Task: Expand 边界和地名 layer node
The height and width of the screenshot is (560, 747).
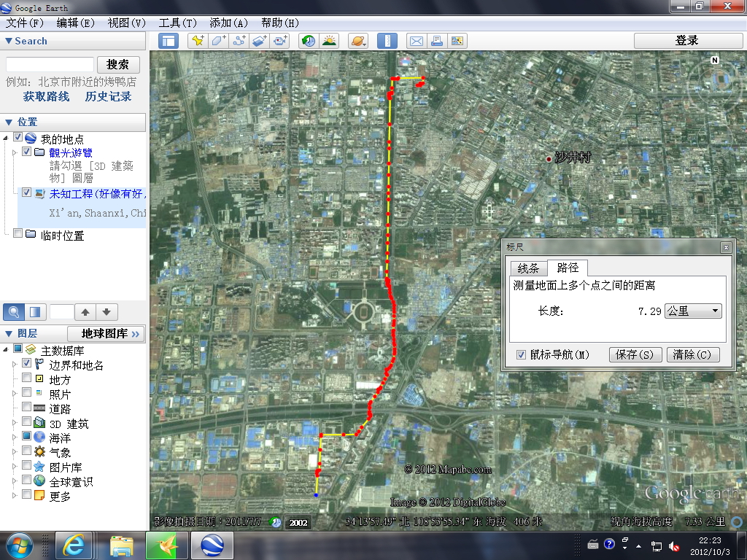Action: [15, 365]
